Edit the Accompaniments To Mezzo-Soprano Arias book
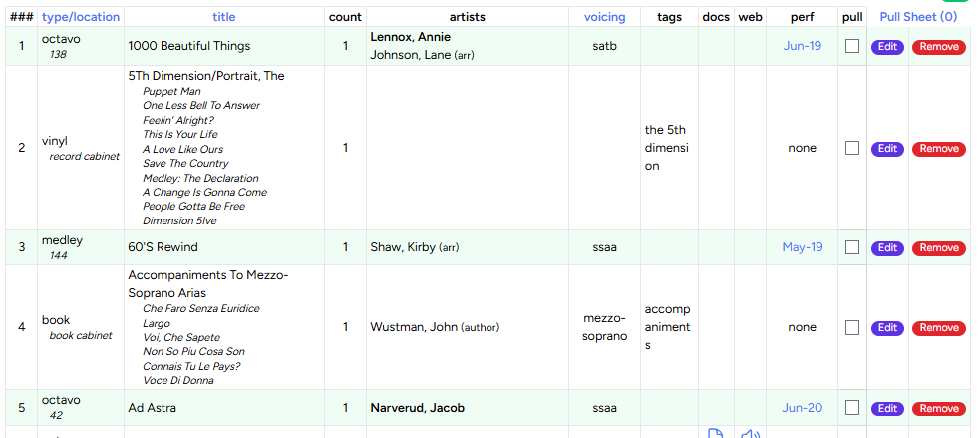Viewport: 980px width, 438px height. point(887,328)
